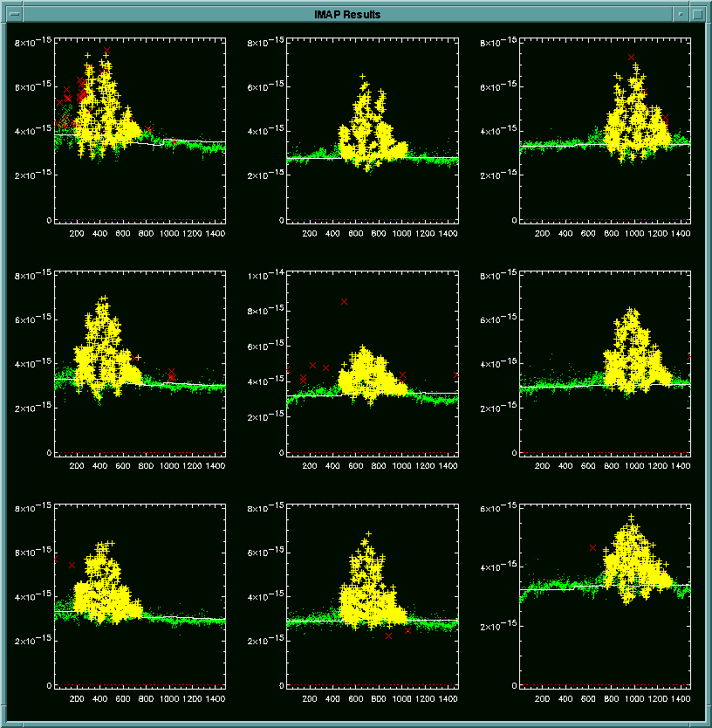The width and height of the screenshot is (712, 728).
Task: Click the red X at bottom-left plot's left edge
Action: coord(55,558)
